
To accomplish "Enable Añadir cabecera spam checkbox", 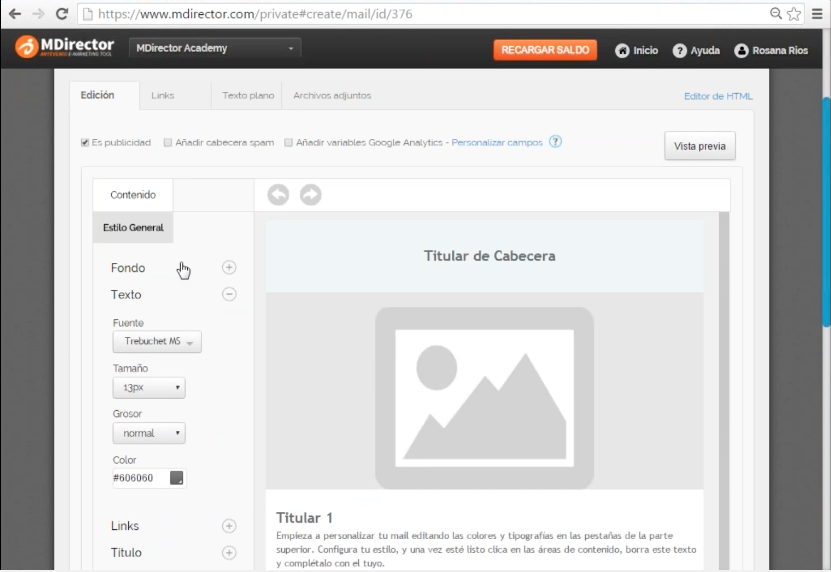I will 167,143.
